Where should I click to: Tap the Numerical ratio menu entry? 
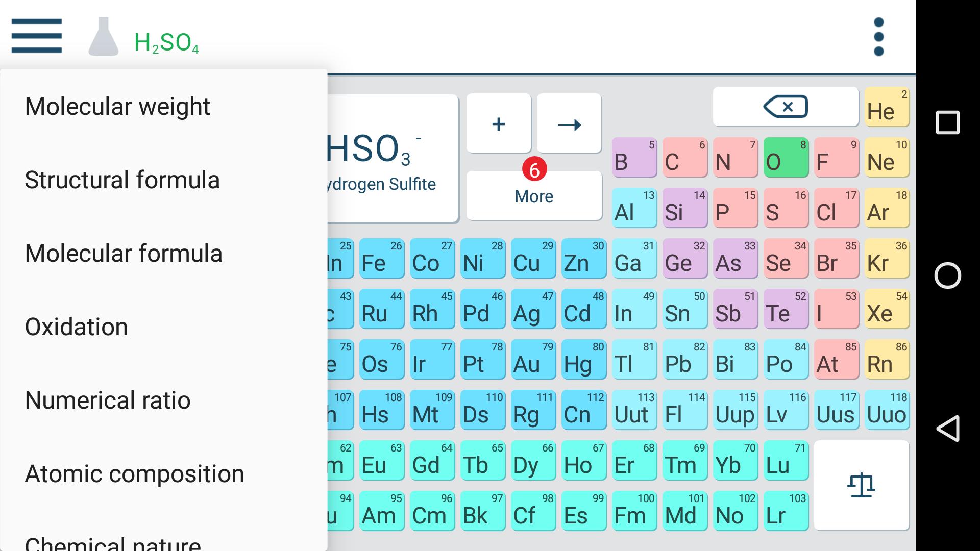click(107, 399)
